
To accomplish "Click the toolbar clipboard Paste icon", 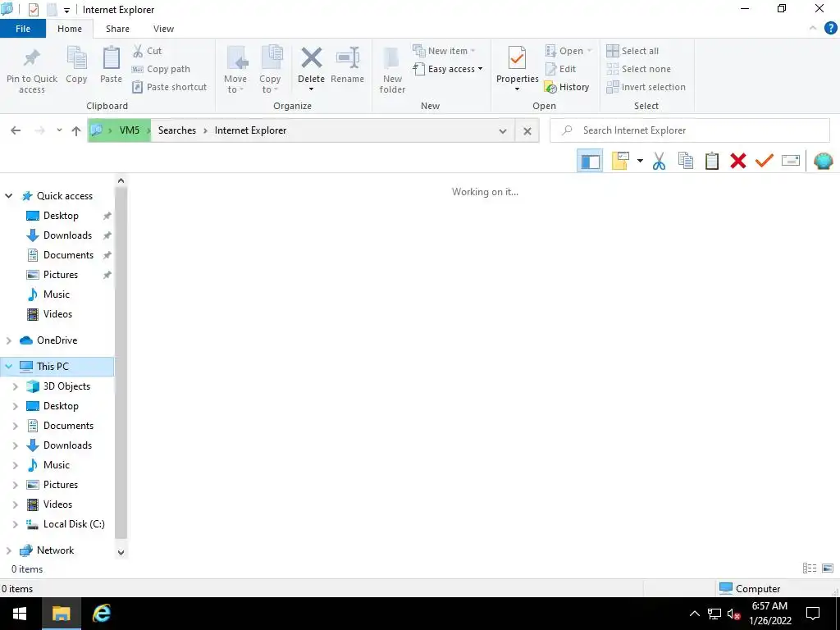I will (711, 161).
